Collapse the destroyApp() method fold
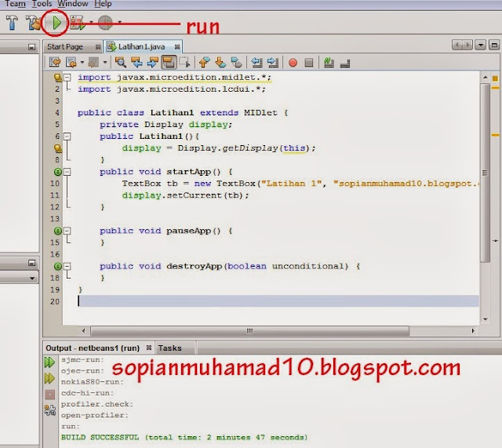This screenshot has height=448, width=502. (67, 267)
